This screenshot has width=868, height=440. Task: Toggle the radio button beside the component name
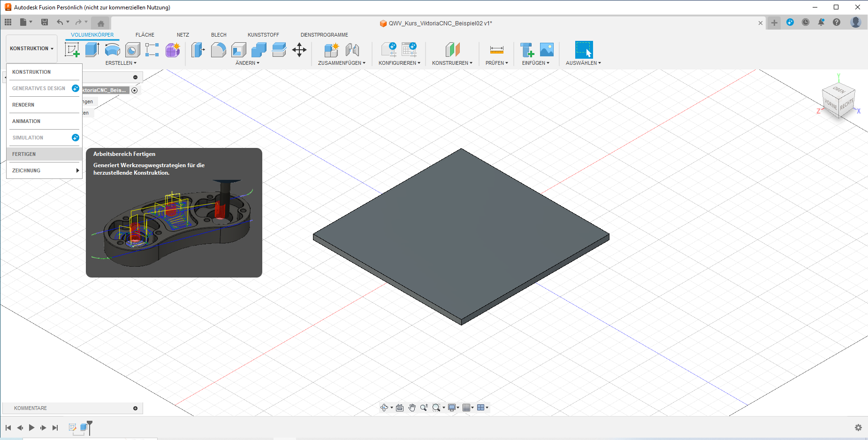(x=135, y=90)
